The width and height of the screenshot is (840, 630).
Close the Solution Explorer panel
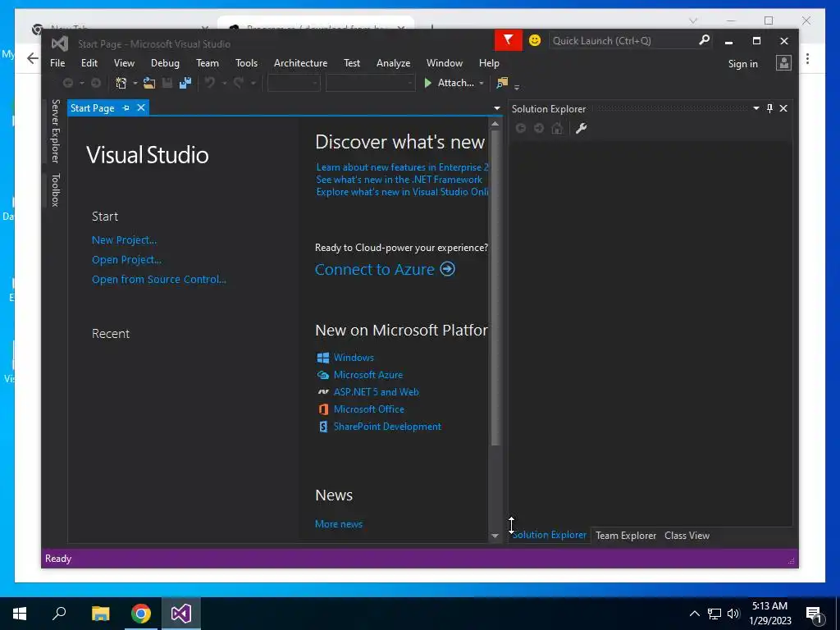(x=783, y=108)
